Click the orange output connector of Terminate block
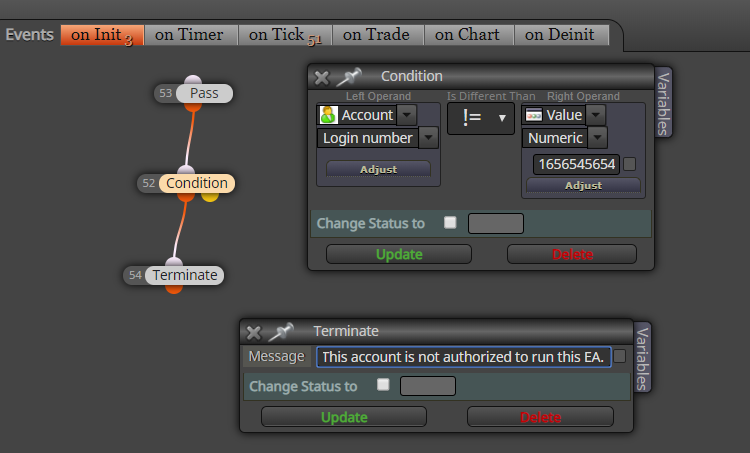 pyautogui.click(x=174, y=289)
